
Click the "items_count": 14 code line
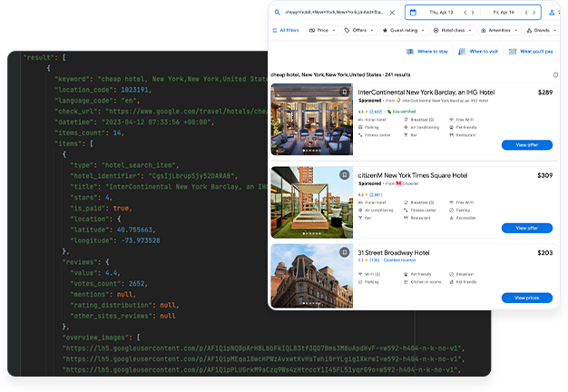89,133
